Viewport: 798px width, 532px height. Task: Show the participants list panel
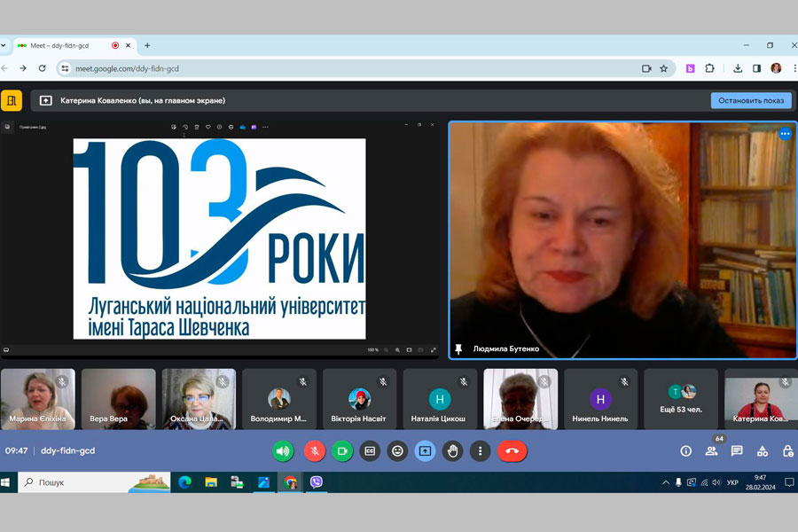click(x=711, y=451)
